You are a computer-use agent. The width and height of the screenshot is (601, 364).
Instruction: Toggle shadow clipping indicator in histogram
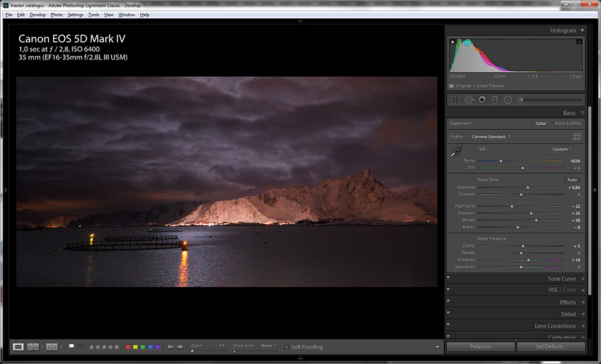click(x=453, y=42)
